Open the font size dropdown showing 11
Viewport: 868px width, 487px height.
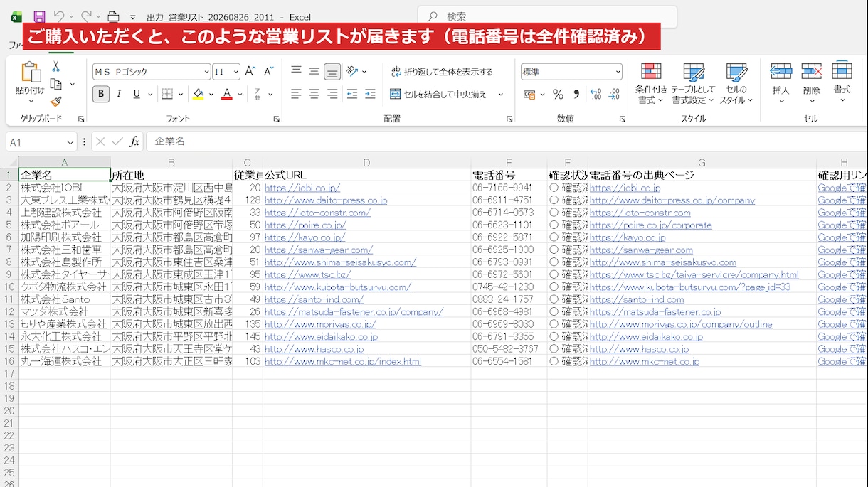236,72
